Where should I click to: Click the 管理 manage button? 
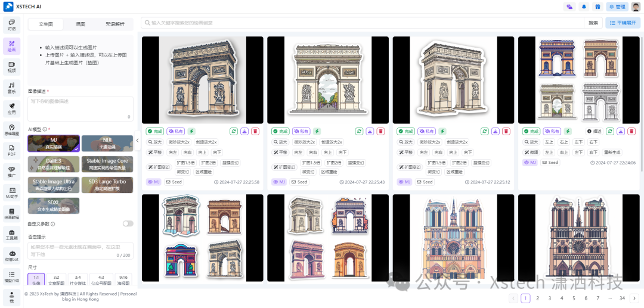pos(617,7)
